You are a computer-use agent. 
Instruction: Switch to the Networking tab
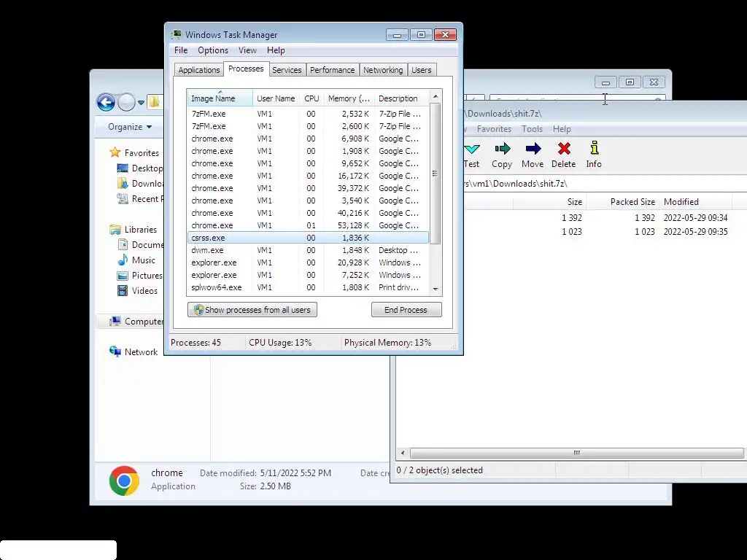(x=383, y=70)
